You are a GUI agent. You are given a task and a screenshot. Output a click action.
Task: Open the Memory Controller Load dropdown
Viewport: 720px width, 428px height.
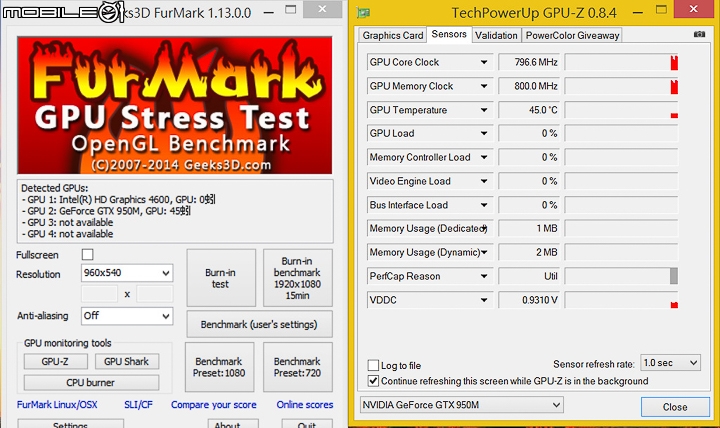(x=484, y=157)
